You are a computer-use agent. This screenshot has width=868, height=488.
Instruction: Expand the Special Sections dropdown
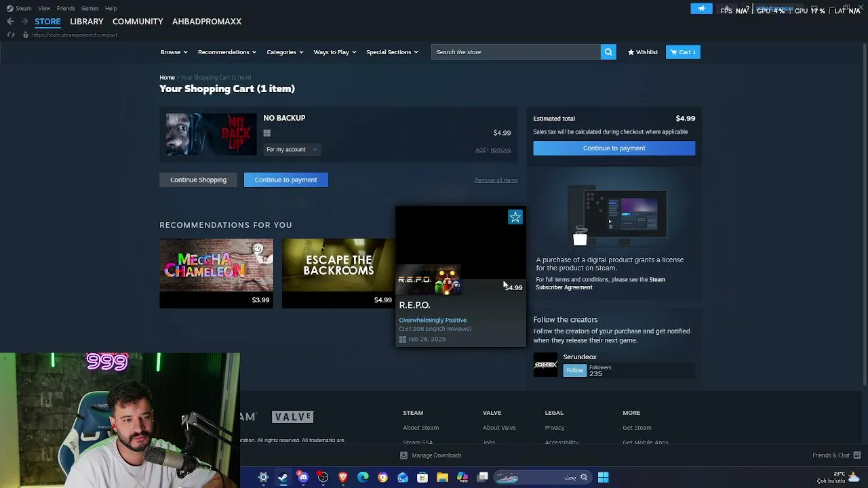[x=392, y=52]
